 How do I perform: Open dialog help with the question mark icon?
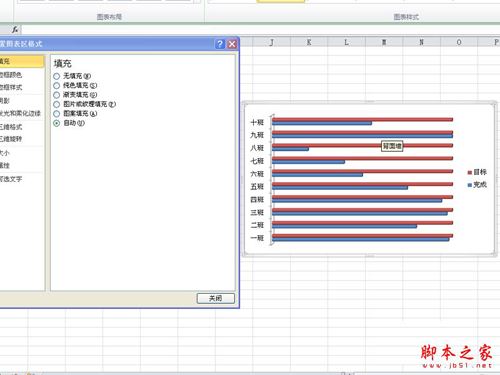pyautogui.click(x=220, y=44)
